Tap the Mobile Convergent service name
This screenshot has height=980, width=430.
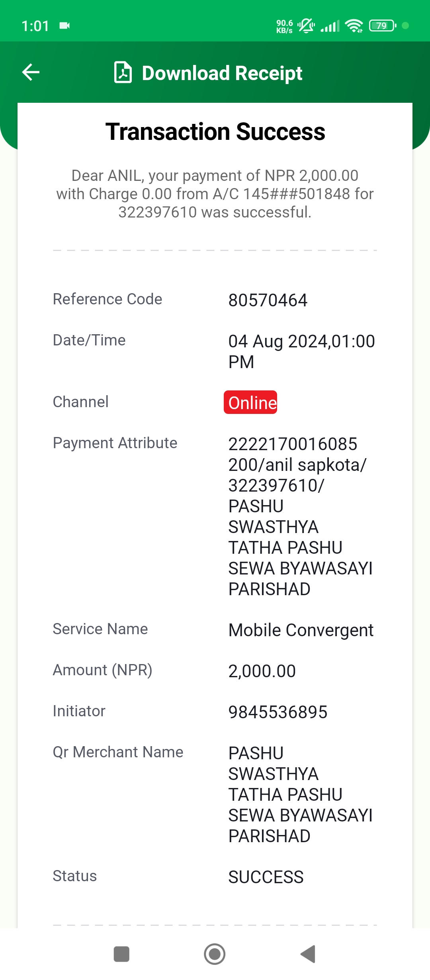tap(301, 630)
